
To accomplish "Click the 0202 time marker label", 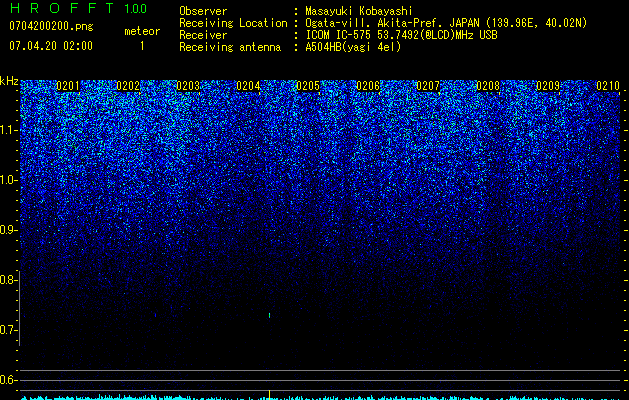I will tap(128, 86).
